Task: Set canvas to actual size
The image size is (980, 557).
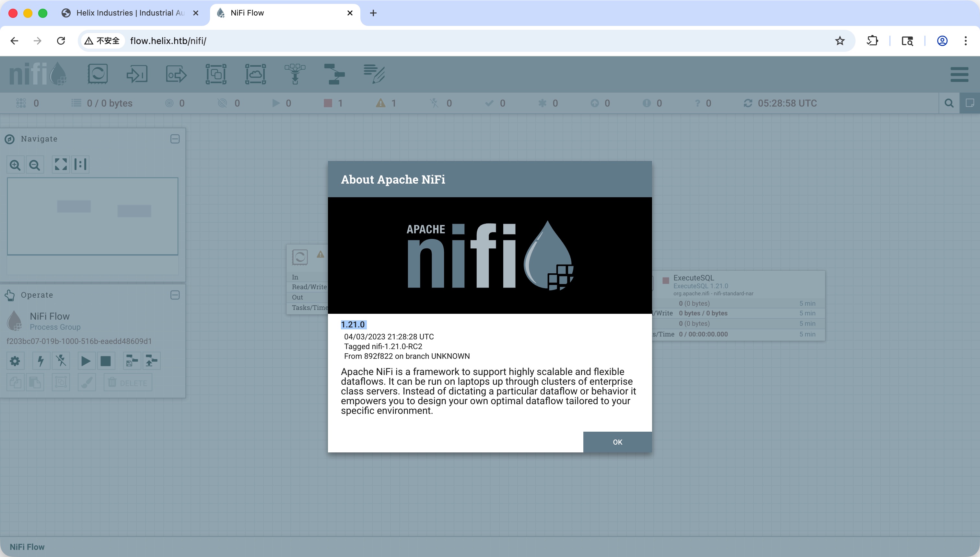Action: [x=80, y=165]
